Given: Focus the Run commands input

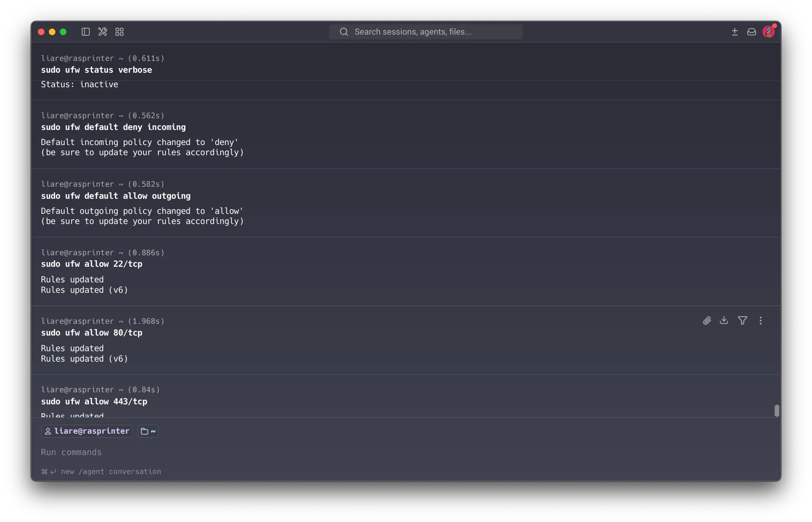Looking at the screenshot, I should [x=406, y=452].
